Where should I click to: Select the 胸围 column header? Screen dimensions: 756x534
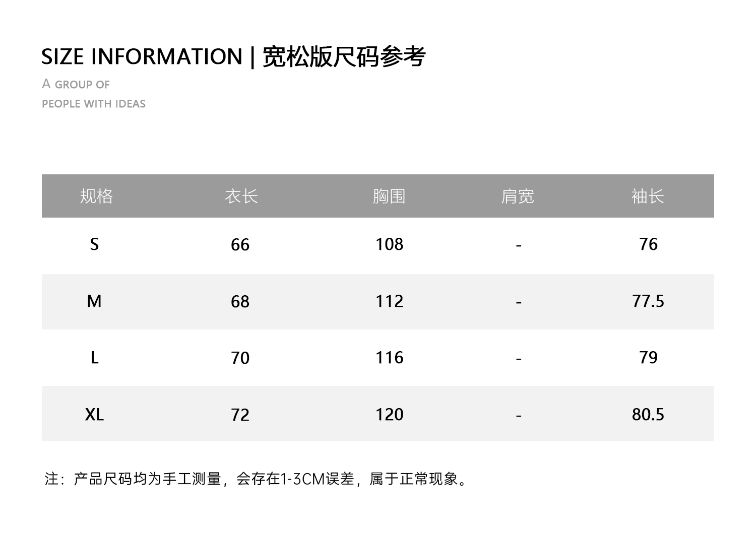pos(389,196)
